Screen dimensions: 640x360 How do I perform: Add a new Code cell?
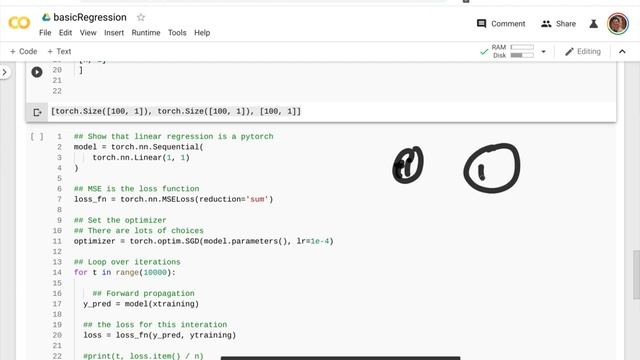(23, 51)
